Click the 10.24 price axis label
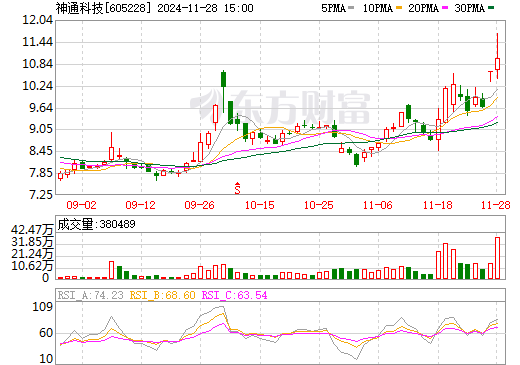The height and width of the screenshot is (365, 520). [x=37, y=86]
